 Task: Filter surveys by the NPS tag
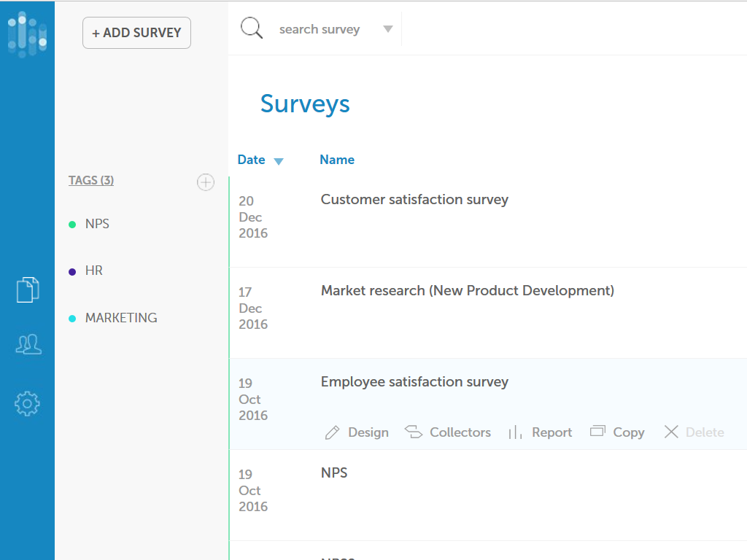(x=98, y=224)
